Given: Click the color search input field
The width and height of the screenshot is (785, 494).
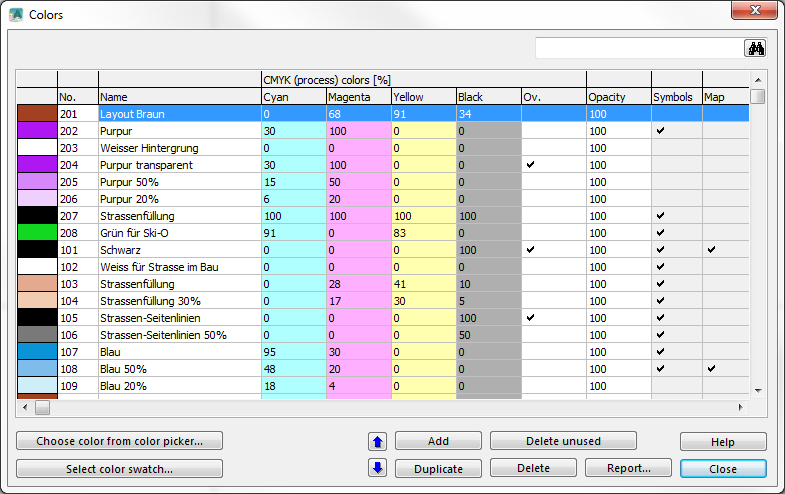Looking at the screenshot, I should coord(640,48).
